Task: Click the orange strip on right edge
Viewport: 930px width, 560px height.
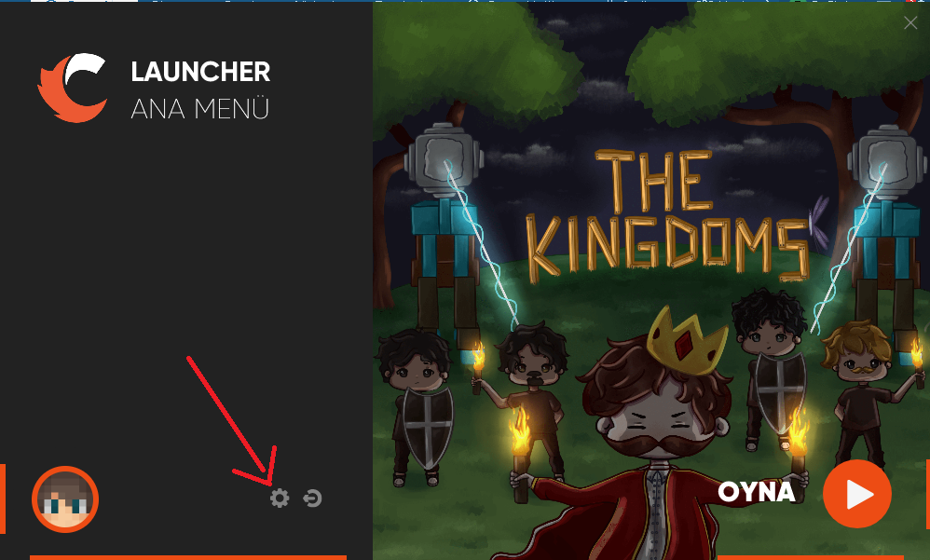Action: 927,494
